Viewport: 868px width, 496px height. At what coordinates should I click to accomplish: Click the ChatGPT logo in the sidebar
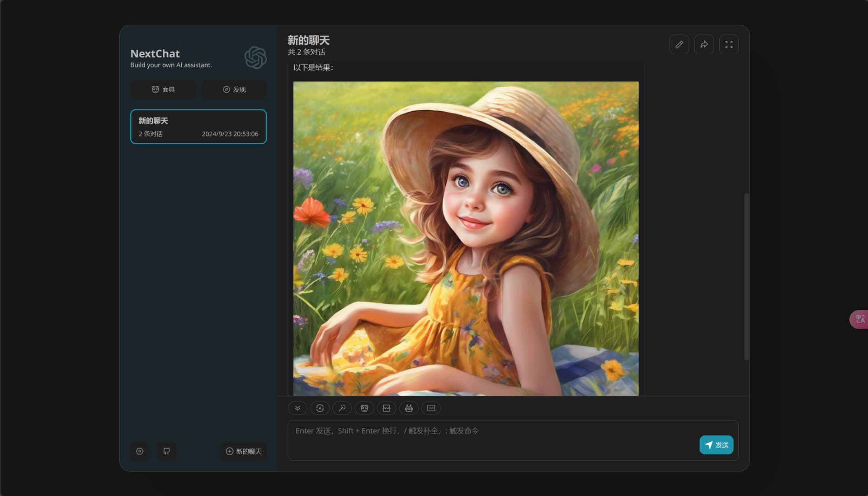255,57
